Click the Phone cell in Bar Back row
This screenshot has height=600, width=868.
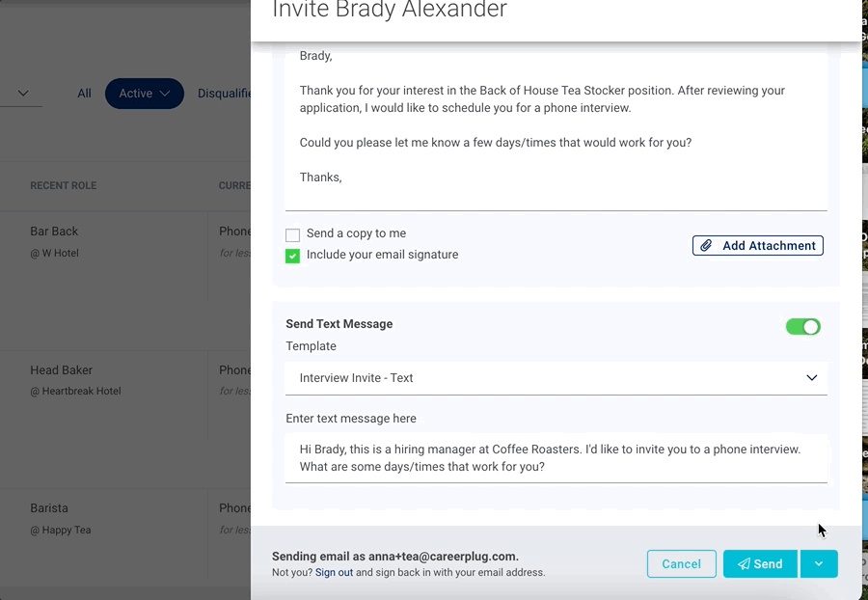tap(234, 232)
